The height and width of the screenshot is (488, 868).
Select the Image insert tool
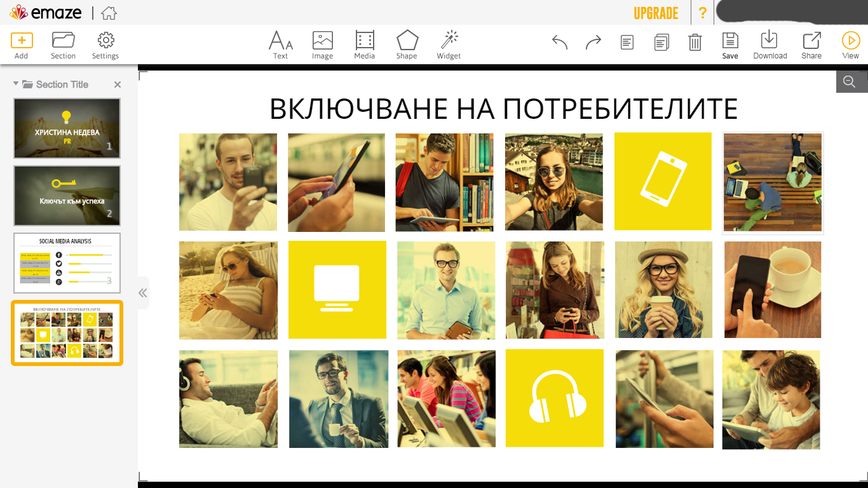point(322,41)
